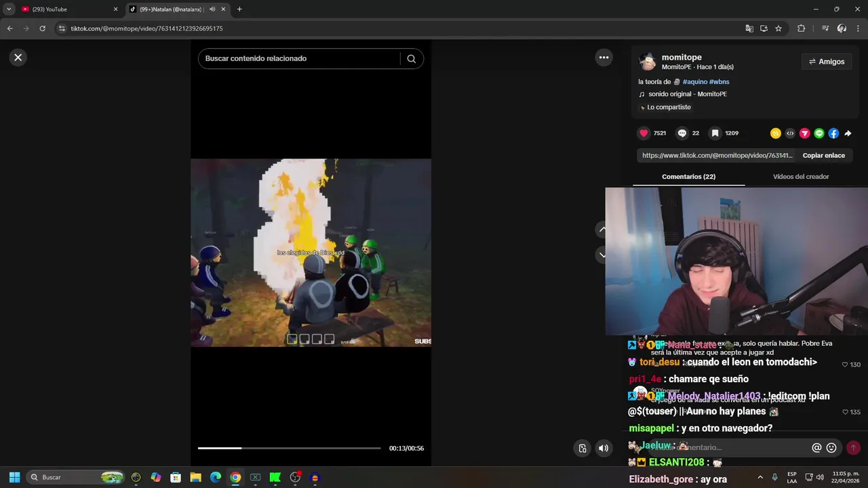This screenshot has height=488, width=868.
Task: Click the system tray microphone icon
Action: (774, 477)
